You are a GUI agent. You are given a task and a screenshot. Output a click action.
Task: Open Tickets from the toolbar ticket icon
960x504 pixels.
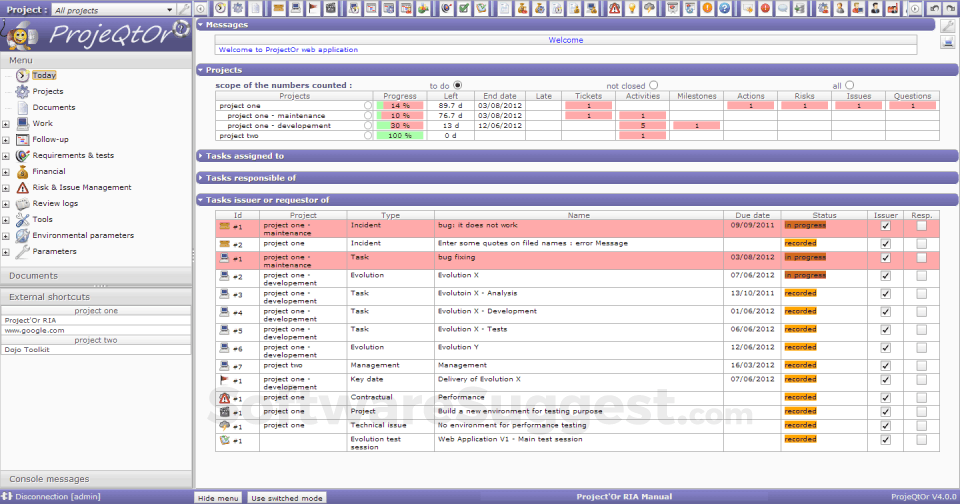[x=278, y=8]
